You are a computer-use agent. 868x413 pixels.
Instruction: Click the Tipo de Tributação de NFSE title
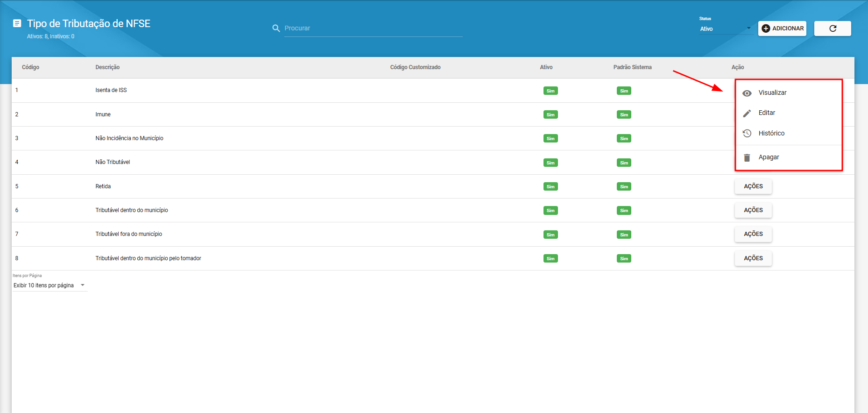(x=89, y=23)
